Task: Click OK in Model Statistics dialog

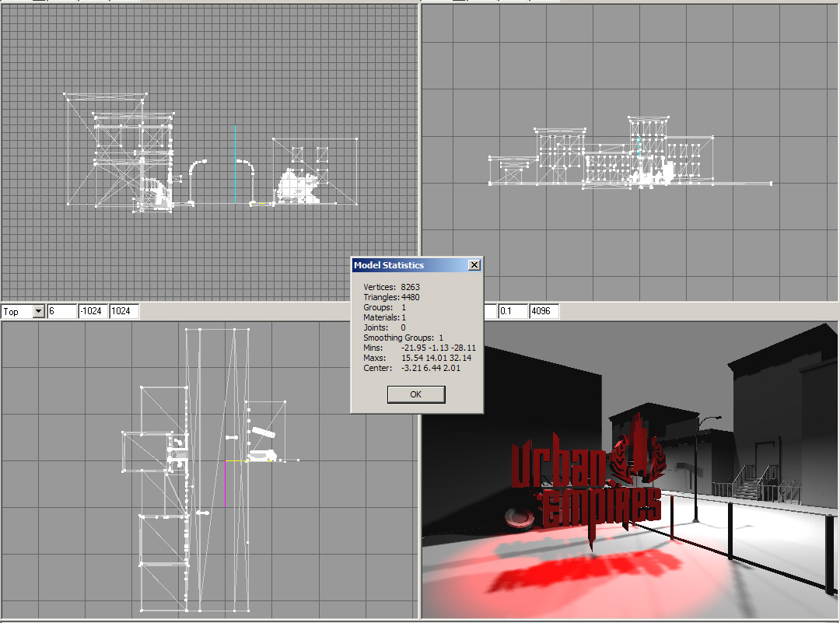Action: point(415,394)
